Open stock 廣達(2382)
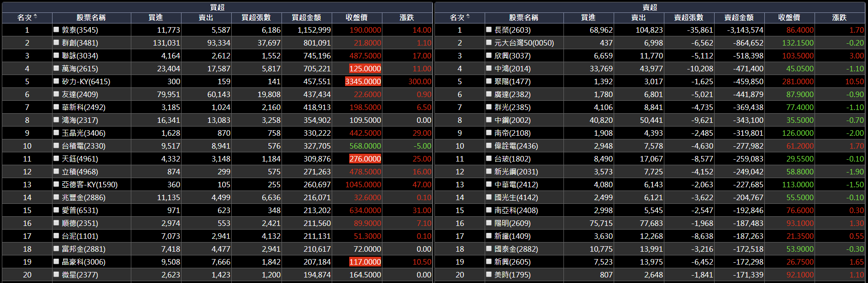The image size is (868, 283). (512, 94)
